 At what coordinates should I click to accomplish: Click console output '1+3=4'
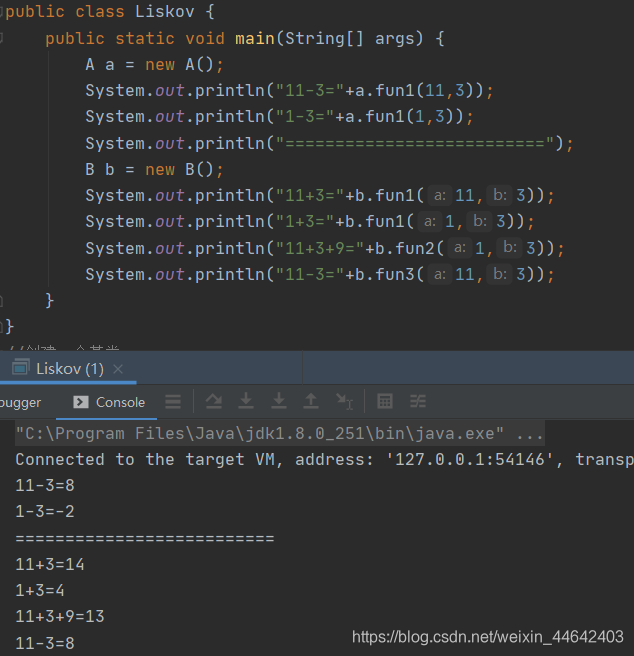point(40,590)
